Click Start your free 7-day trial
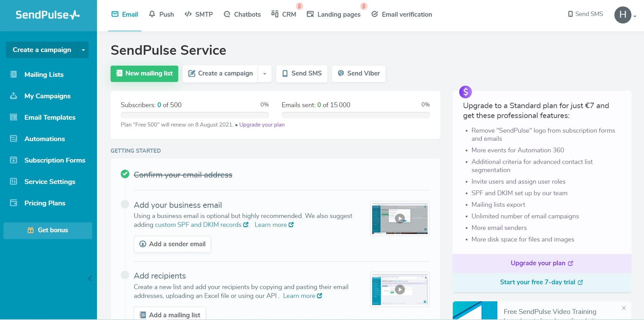The height and width of the screenshot is (320, 644). (x=542, y=282)
